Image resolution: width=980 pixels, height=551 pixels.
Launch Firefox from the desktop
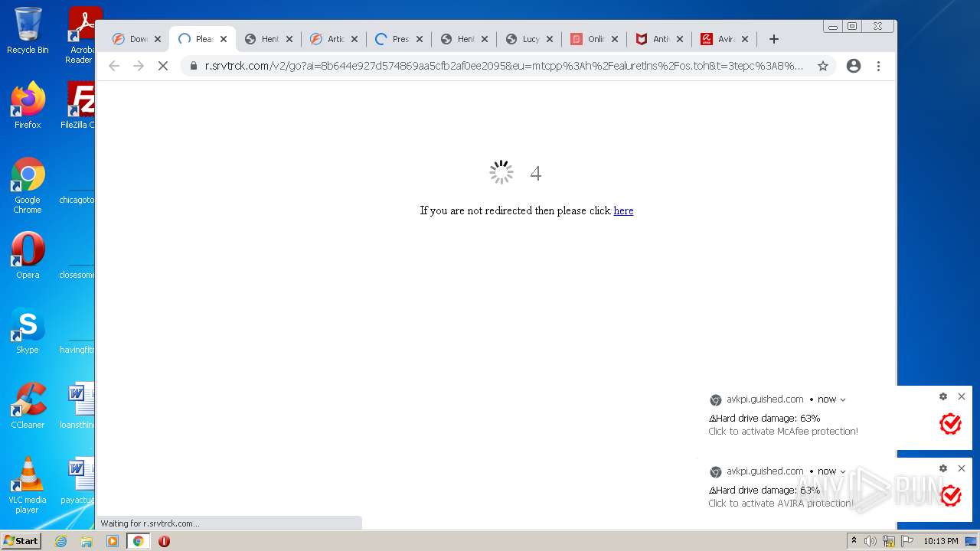click(x=28, y=106)
